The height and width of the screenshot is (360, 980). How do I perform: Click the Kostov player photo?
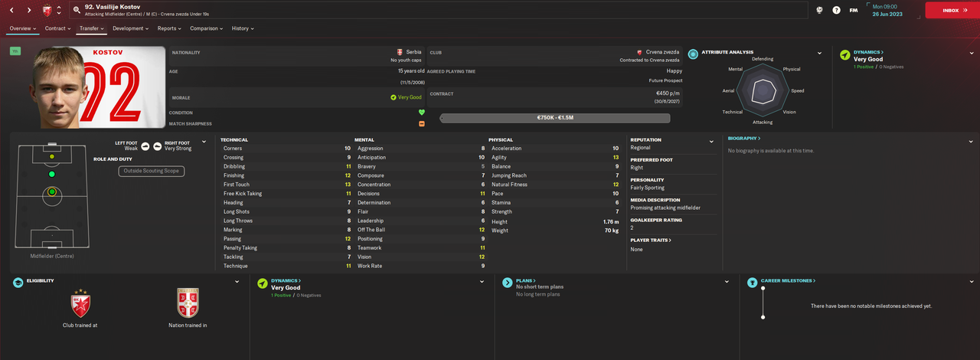point(96,87)
